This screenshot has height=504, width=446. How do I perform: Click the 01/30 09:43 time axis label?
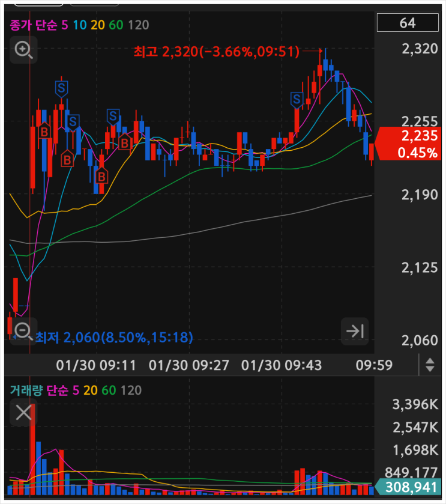(x=282, y=365)
